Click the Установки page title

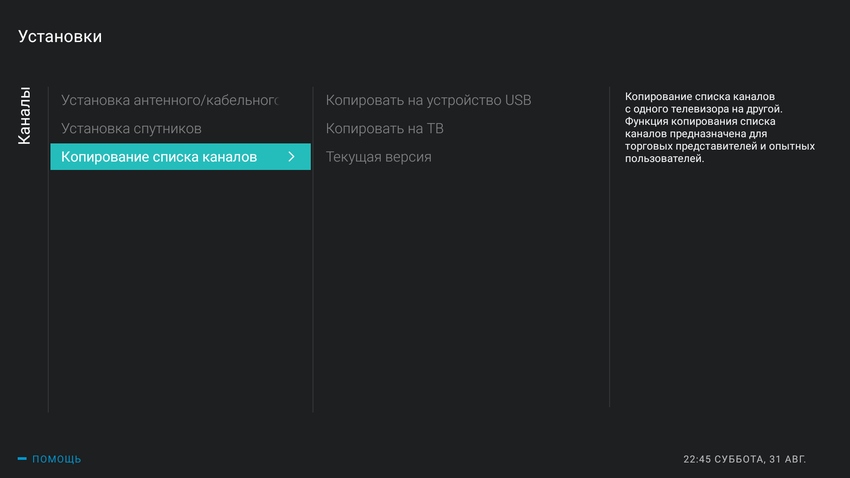click(x=60, y=37)
